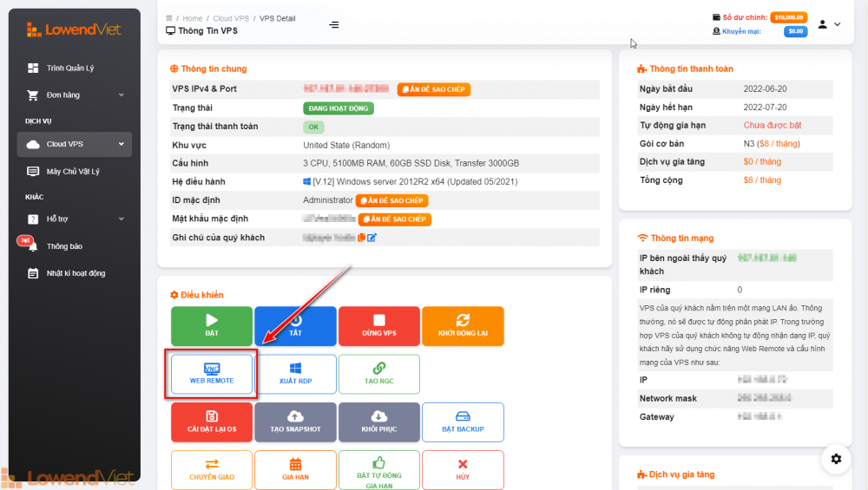868x490 pixels.
Task: Enable auto renewal BẬT TỰ ĐỘNG GIA HẠN
Action: [379, 470]
